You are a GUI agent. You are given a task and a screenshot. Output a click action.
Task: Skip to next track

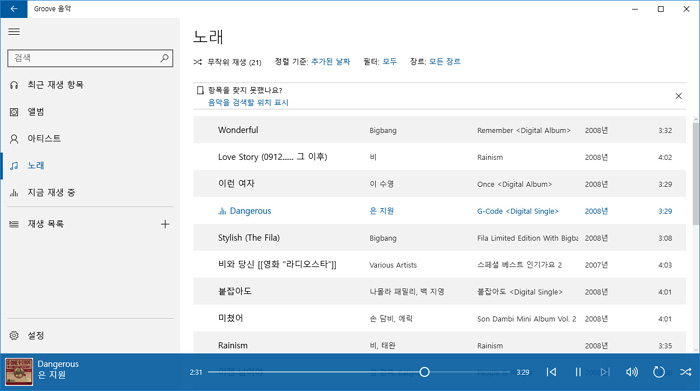point(605,372)
